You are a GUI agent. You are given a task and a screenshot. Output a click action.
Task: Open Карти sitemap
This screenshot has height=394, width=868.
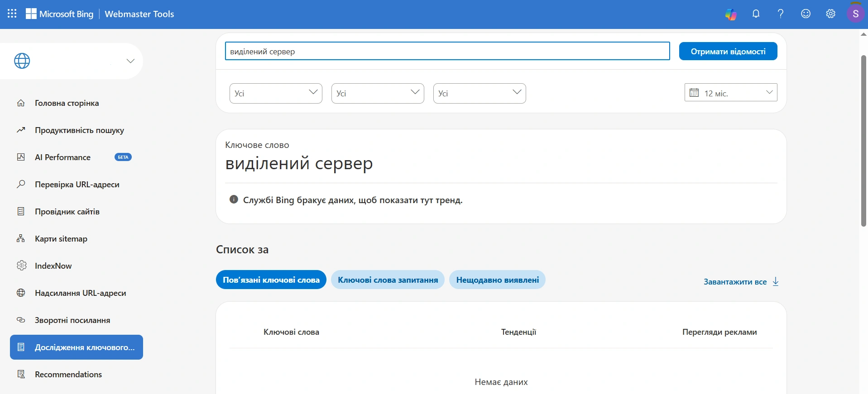coord(61,239)
